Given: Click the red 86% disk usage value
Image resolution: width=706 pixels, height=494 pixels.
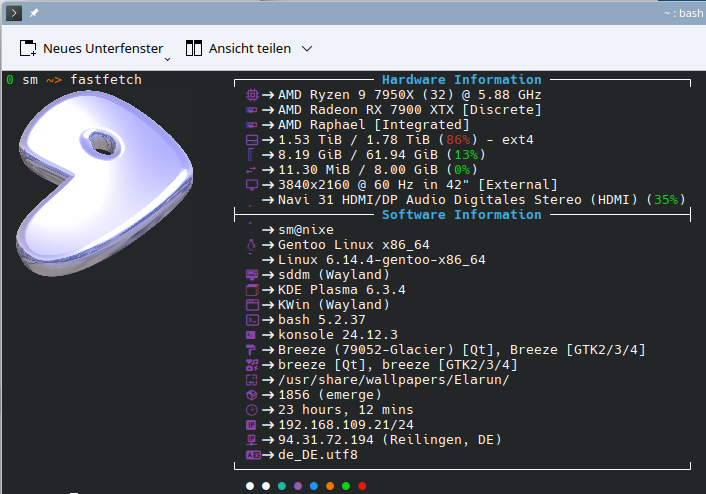Looking at the screenshot, I should [x=458, y=140].
